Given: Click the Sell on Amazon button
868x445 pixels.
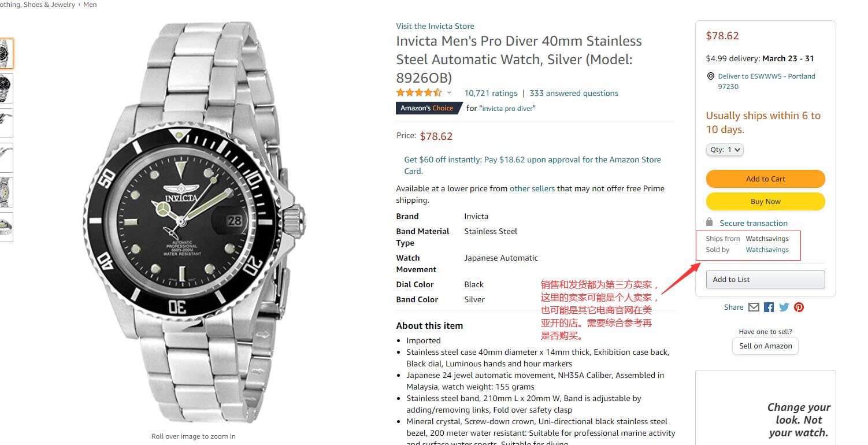Looking at the screenshot, I should click(765, 346).
